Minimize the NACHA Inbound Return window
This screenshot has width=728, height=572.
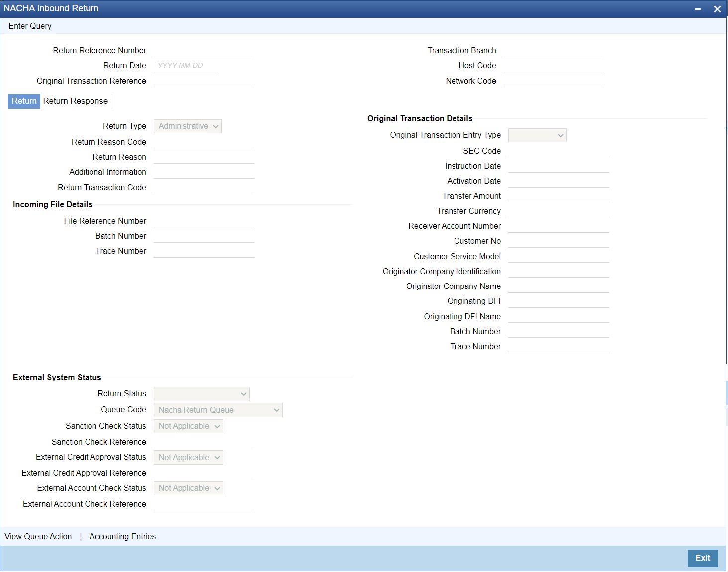tap(698, 9)
